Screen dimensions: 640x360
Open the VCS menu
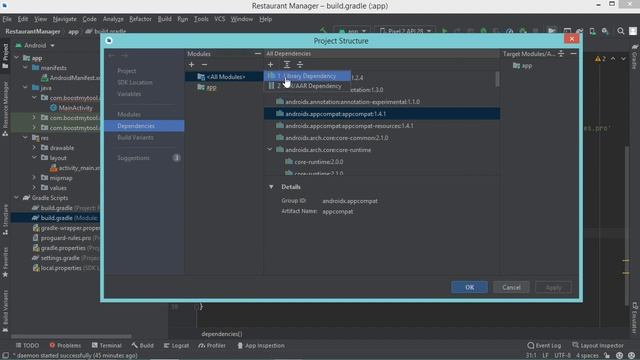[220, 19]
